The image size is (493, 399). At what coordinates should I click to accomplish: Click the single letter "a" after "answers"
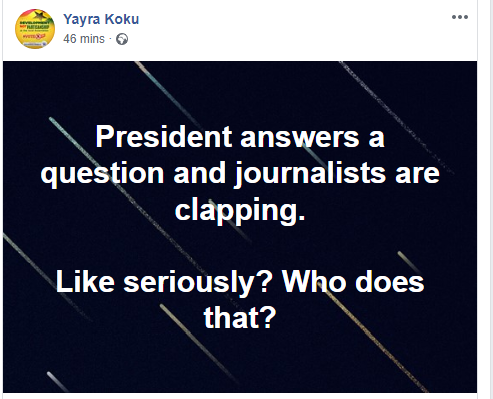tap(376, 138)
